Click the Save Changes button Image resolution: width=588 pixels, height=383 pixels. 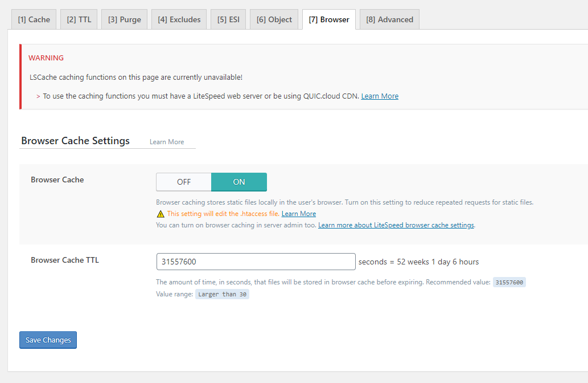point(48,340)
